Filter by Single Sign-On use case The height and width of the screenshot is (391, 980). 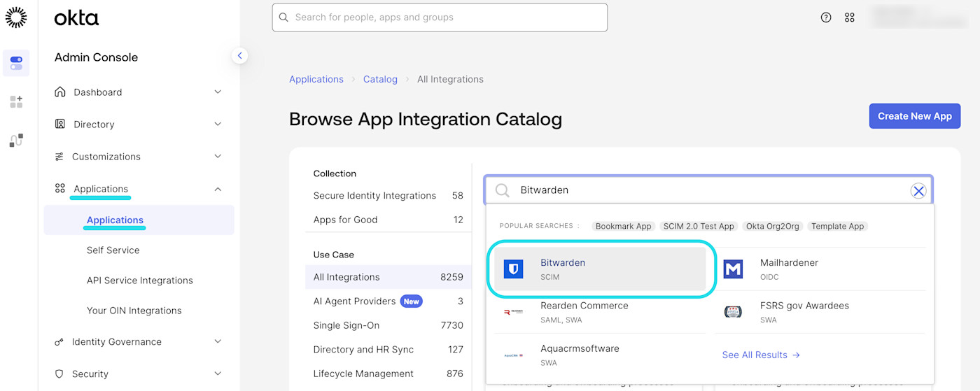[x=388, y=325]
